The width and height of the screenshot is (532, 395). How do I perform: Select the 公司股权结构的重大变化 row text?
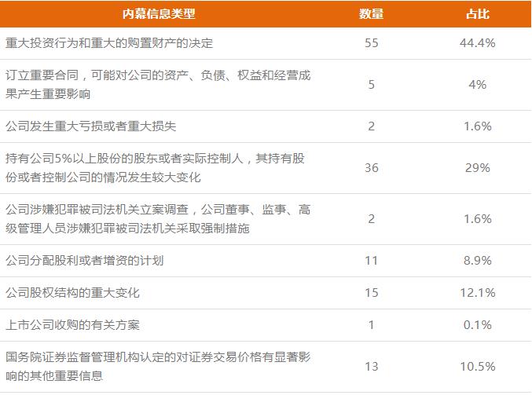tap(72, 292)
